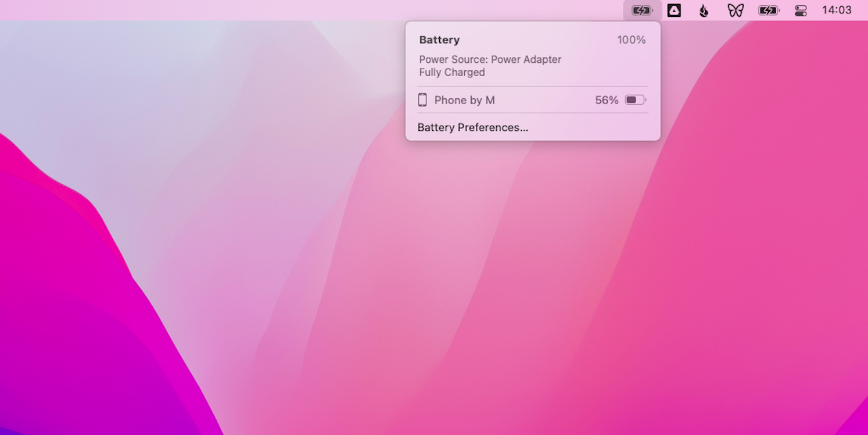Open the Google Drive menu bar icon
This screenshot has height=435, width=868.
tap(674, 10)
